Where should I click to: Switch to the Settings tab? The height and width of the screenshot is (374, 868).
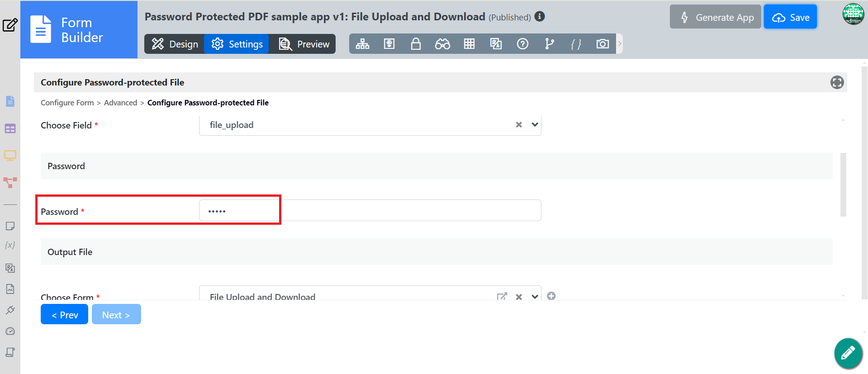[237, 44]
